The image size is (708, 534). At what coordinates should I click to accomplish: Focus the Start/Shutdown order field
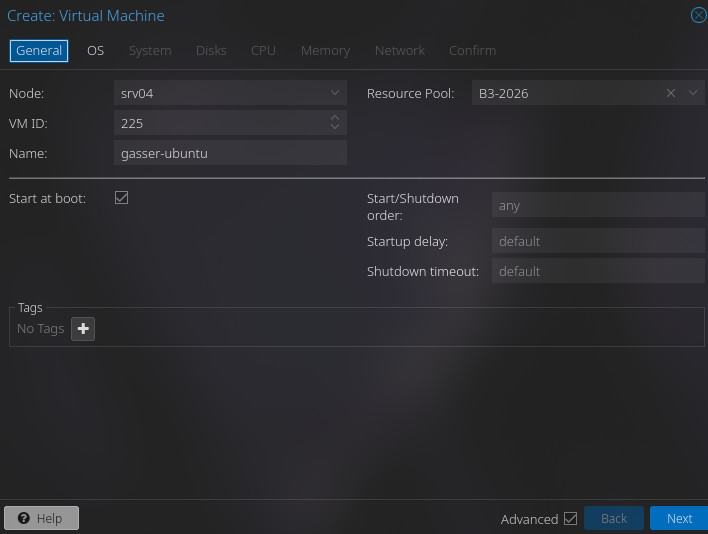tap(598, 205)
